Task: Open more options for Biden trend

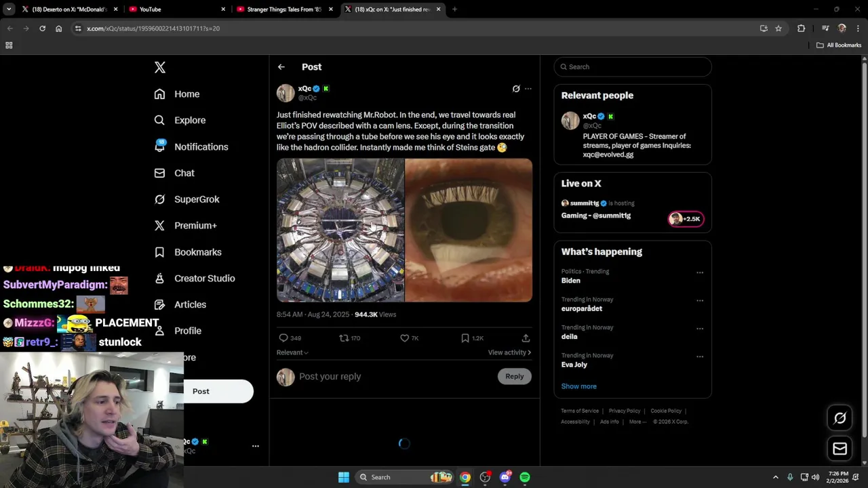Action: pyautogui.click(x=700, y=272)
